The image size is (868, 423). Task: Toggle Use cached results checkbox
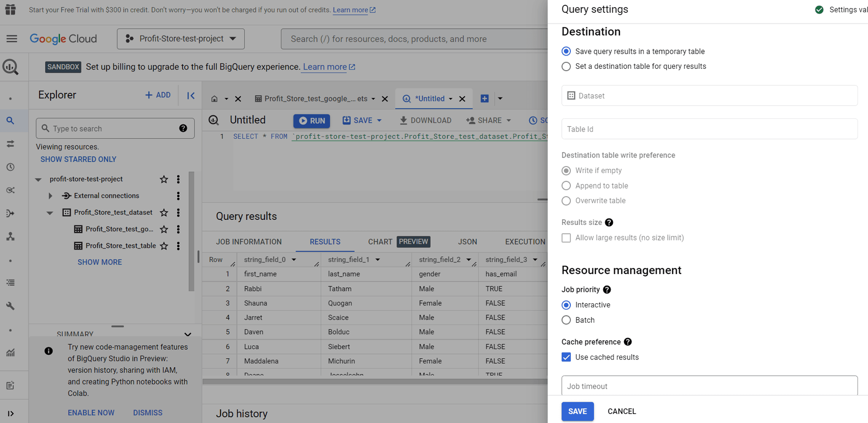(566, 357)
